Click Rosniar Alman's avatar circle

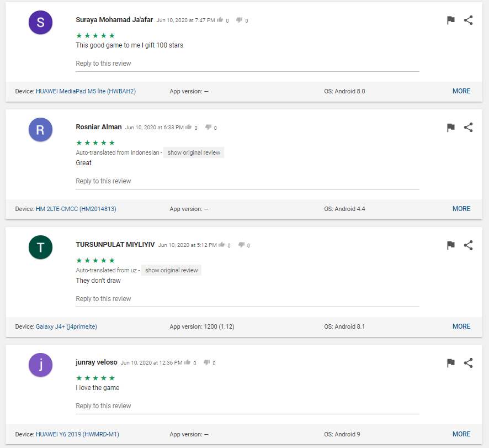coord(40,130)
